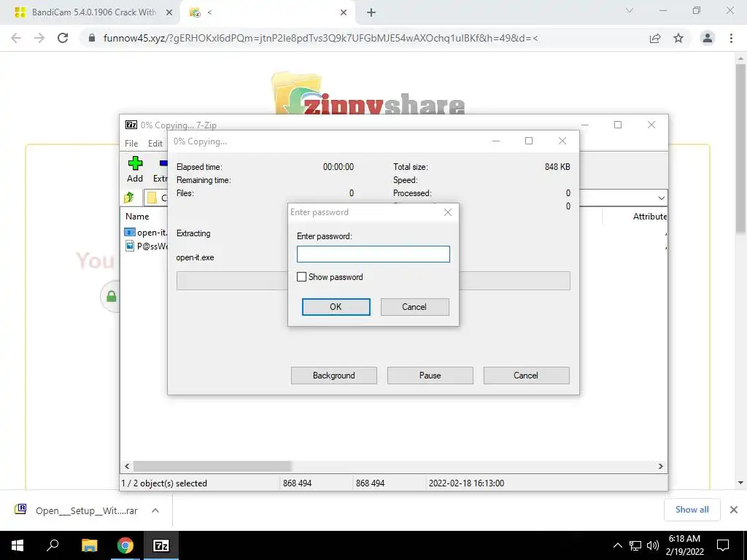Click the up-folder arrow icon in 7-Zip
This screenshot has width=747, height=560.
click(x=129, y=197)
